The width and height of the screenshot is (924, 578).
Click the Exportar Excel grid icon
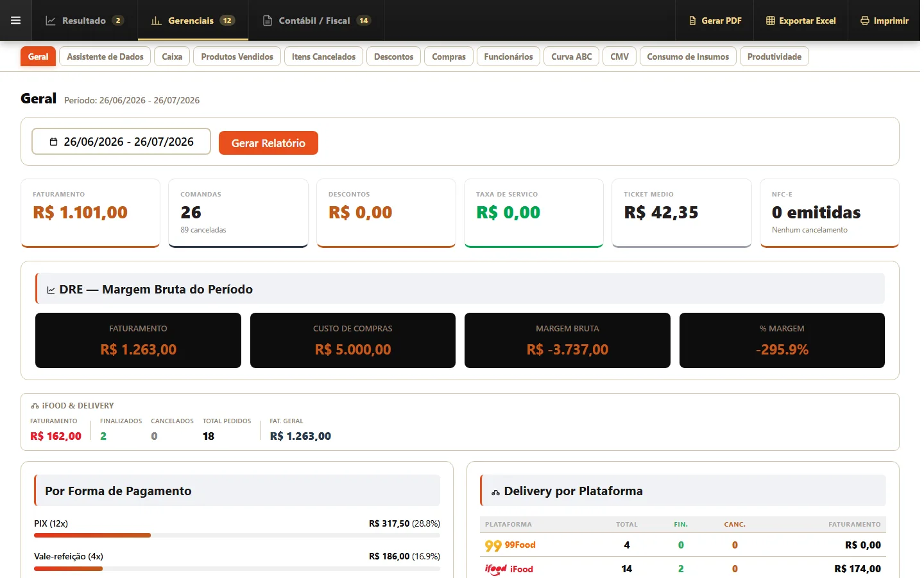[x=771, y=21]
